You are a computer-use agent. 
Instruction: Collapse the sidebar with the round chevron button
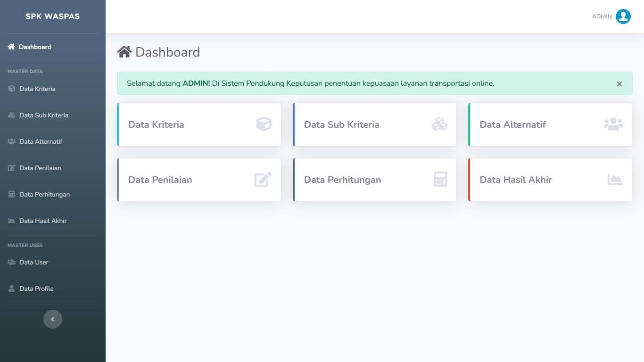click(53, 319)
